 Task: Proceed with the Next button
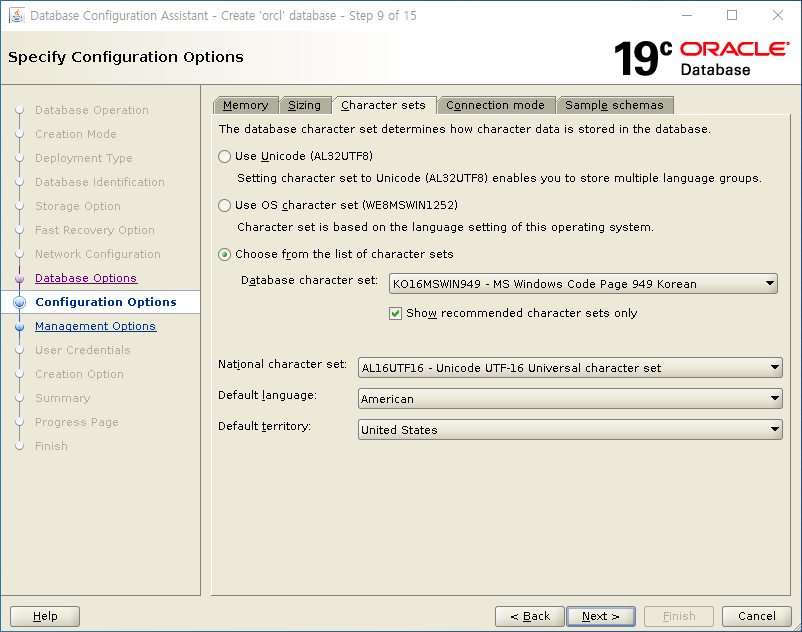(601, 616)
